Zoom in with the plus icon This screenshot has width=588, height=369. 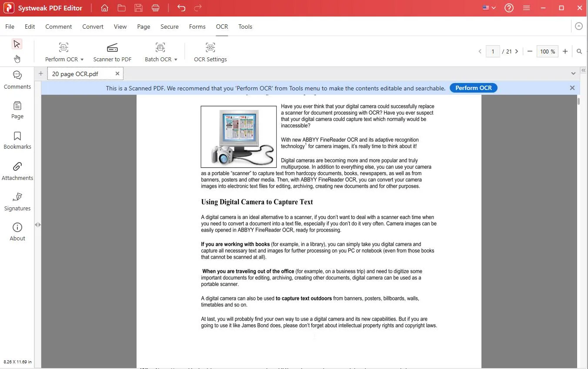pyautogui.click(x=565, y=51)
